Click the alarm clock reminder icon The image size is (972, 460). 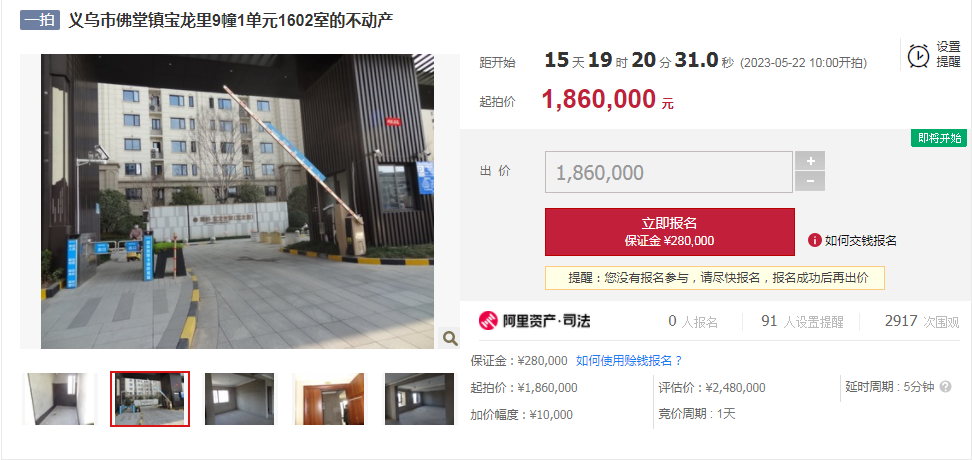point(918,55)
